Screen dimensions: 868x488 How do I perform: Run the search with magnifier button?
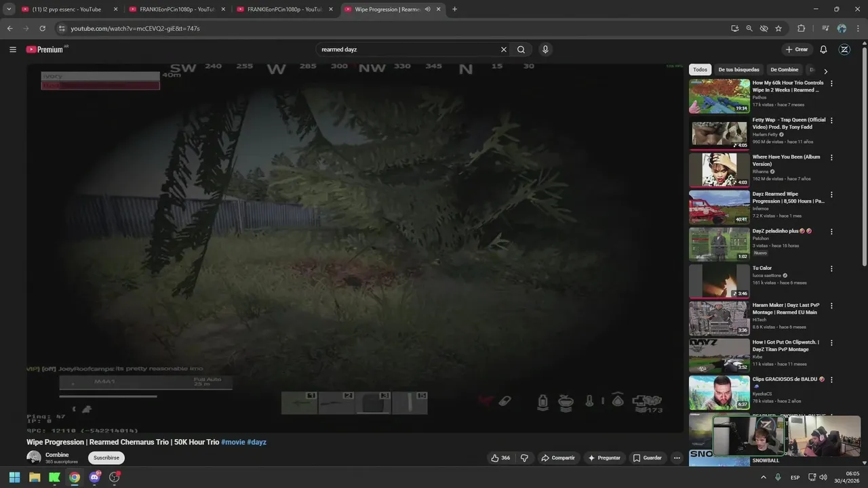click(521, 49)
